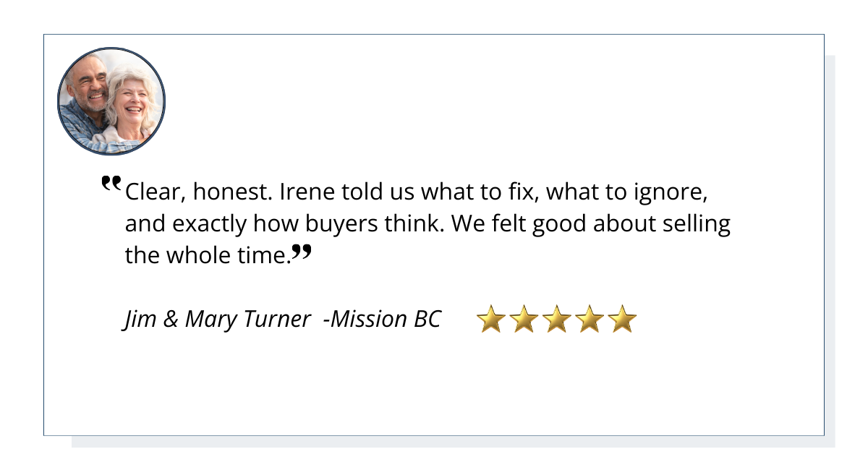Click the first gold rating star
The image size is (868, 470).
click(x=491, y=319)
